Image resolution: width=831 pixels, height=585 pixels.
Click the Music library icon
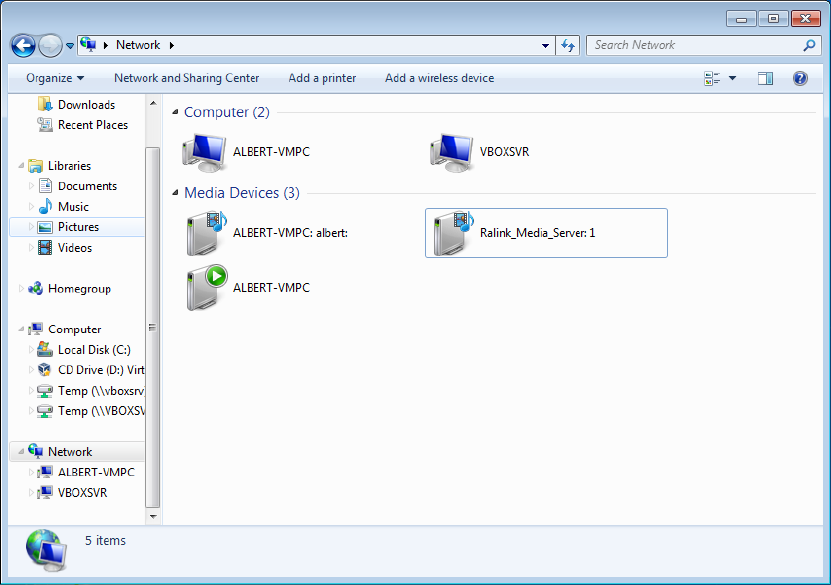pos(46,207)
